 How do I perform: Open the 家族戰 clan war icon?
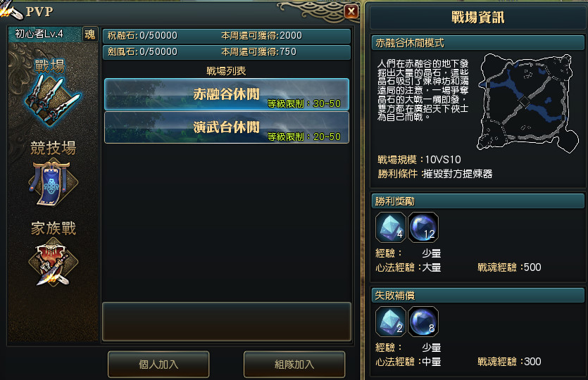53,262
